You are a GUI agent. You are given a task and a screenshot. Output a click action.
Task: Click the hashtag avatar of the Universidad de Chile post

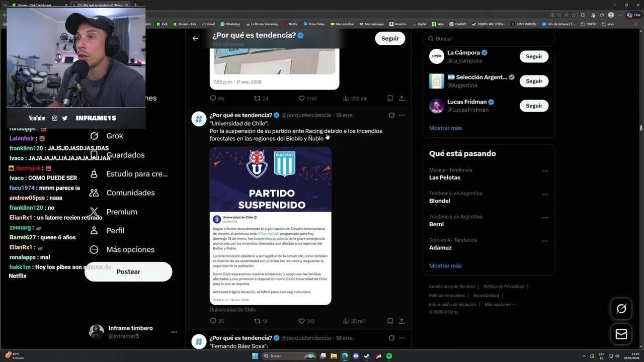(199, 119)
